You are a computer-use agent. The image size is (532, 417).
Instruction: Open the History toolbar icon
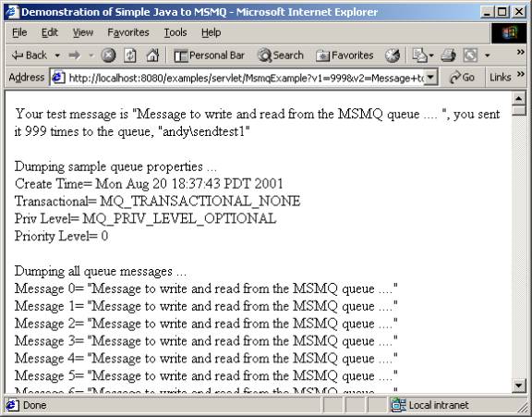pyautogui.click(x=393, y=55)
